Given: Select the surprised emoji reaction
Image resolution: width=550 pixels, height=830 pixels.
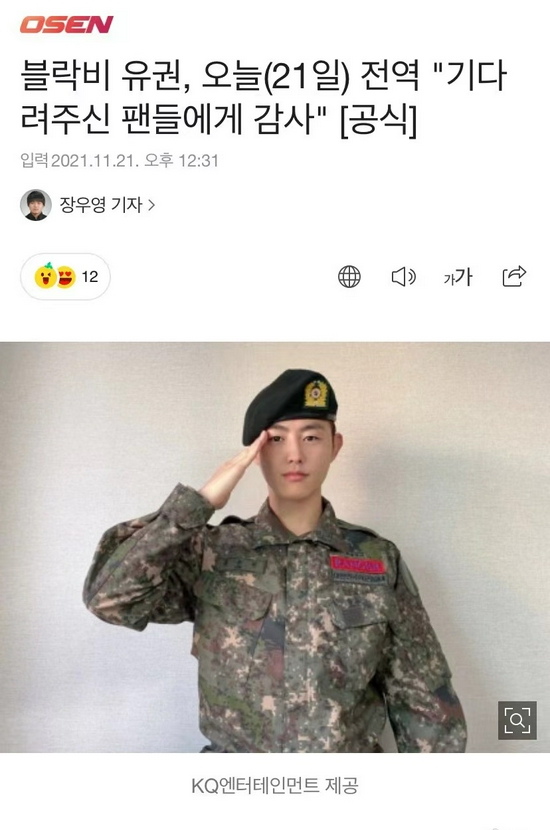Looking at the screenshot, I should point(46,276).
